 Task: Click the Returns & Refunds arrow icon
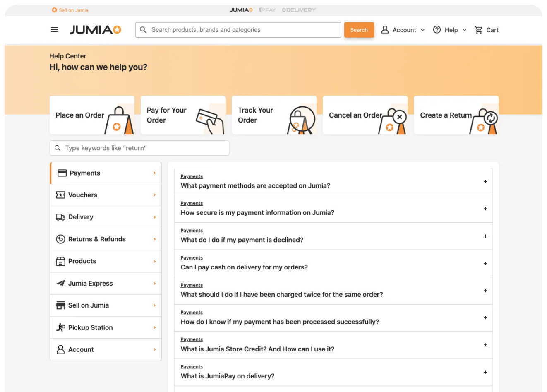pyautogui.click(x=60, y=239)
